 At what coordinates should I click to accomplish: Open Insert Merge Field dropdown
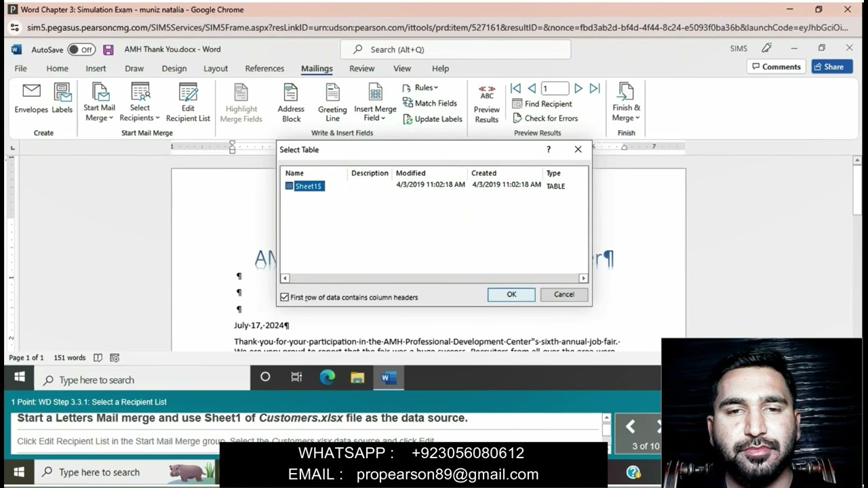pyautogui.click(x=375, y=103)
